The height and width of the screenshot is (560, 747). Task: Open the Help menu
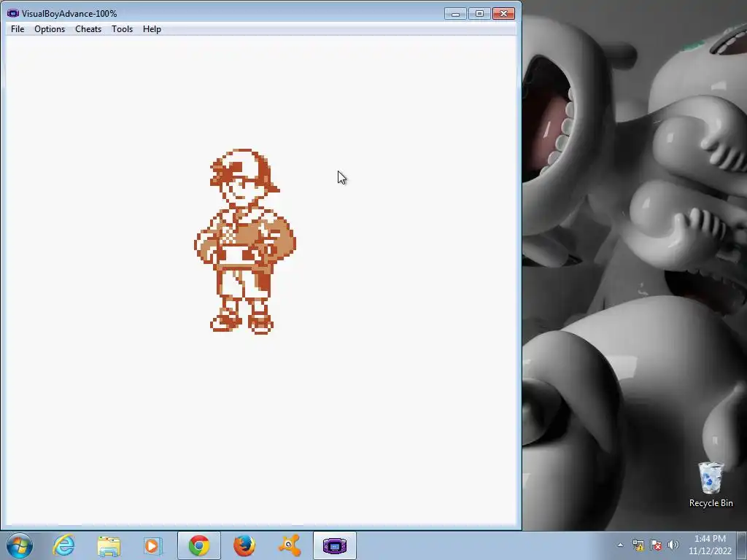[x=152, y=29]
